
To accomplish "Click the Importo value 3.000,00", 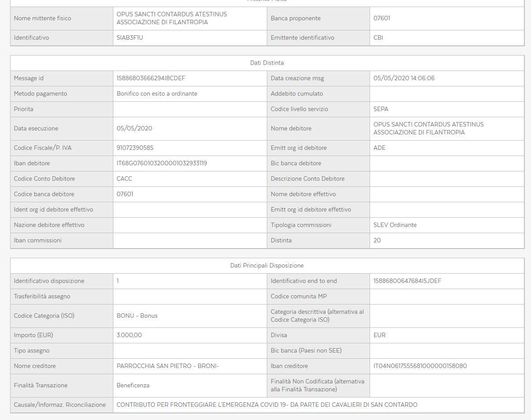I will pos(129,335).
